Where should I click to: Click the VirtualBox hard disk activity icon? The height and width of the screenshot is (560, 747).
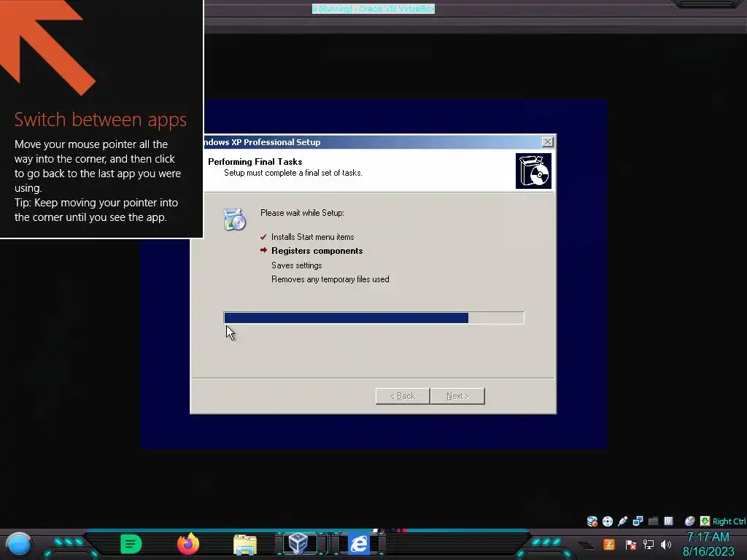point(592,521)
